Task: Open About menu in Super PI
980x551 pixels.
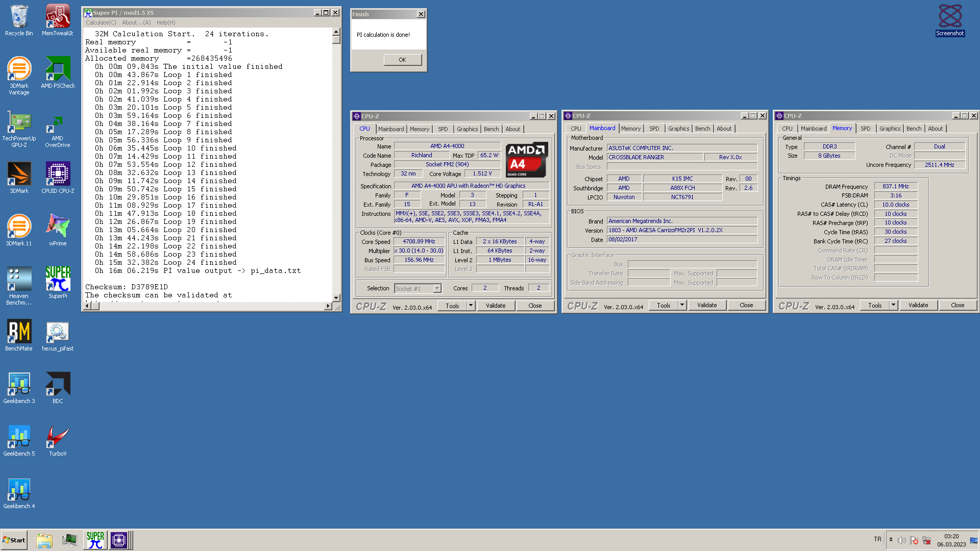Action: click(x=136, y=22)
